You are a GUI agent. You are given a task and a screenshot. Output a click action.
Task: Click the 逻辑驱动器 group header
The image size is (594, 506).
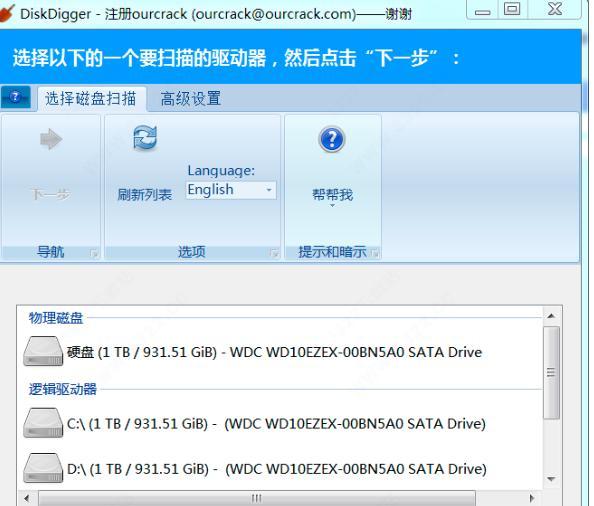[63, 389]
